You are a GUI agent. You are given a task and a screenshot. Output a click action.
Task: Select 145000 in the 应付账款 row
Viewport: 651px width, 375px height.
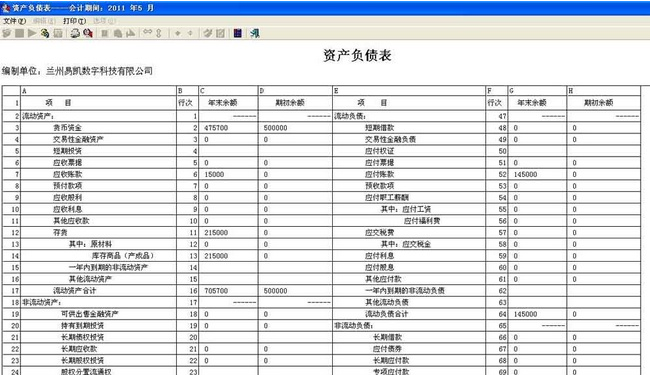(537, 174)
